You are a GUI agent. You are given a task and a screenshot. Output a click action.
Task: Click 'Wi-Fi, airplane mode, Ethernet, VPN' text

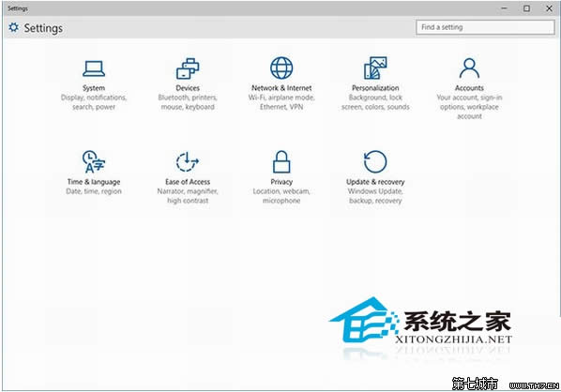click(281, 102)
